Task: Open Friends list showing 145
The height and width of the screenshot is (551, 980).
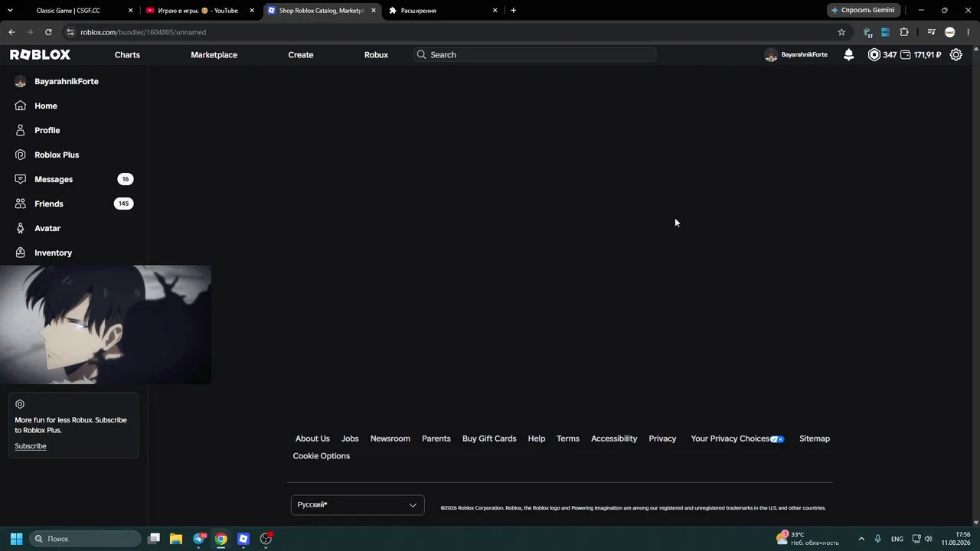Action: [73, 204]
